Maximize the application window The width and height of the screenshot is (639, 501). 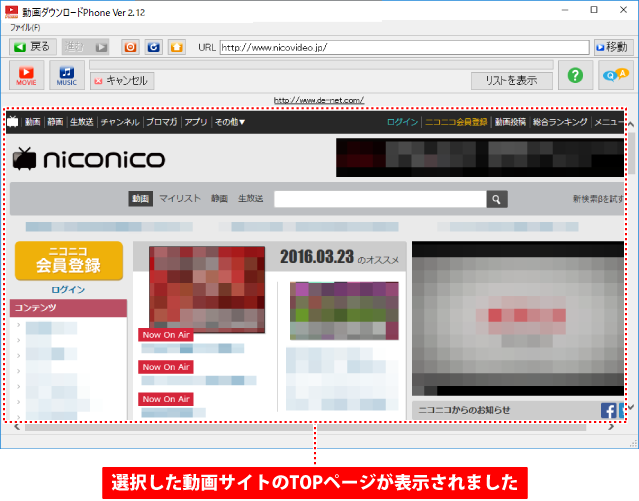(594, 10)
